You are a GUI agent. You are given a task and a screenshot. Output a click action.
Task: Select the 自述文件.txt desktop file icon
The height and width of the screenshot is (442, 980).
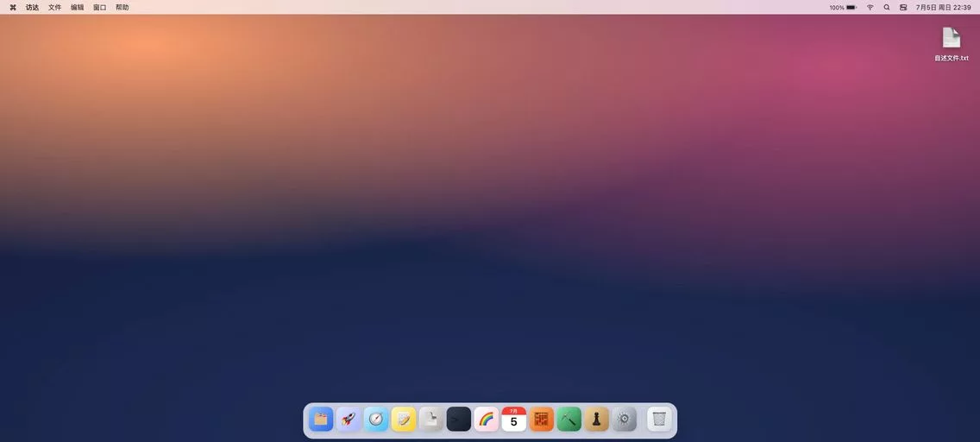tap(952, 37)
